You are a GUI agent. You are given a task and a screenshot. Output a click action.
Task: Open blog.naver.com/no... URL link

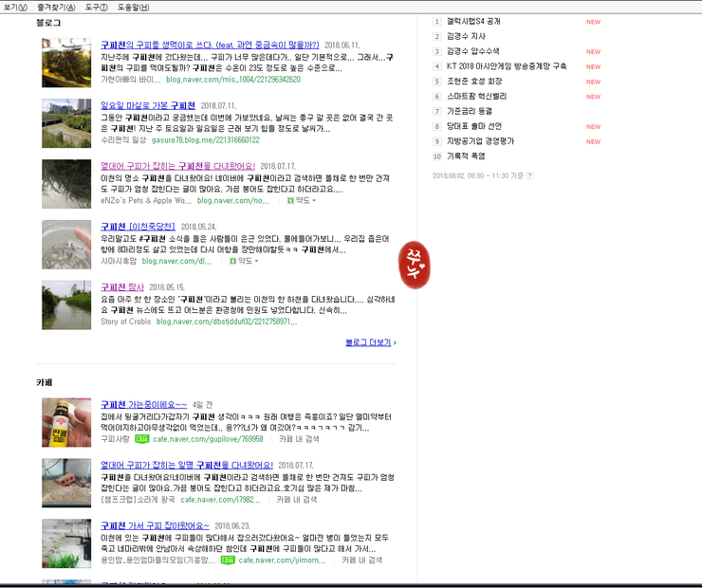(232, 200)
